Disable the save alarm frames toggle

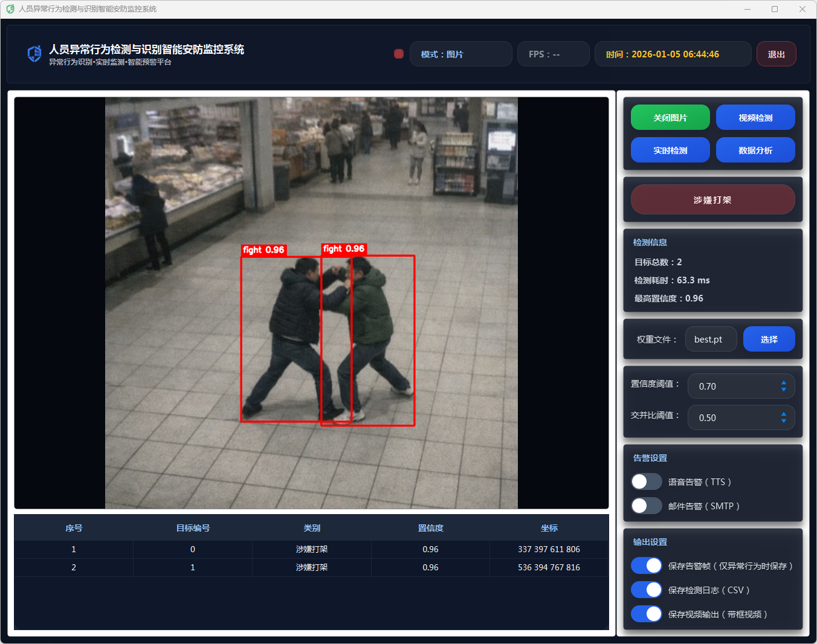(x=646, y=565)
